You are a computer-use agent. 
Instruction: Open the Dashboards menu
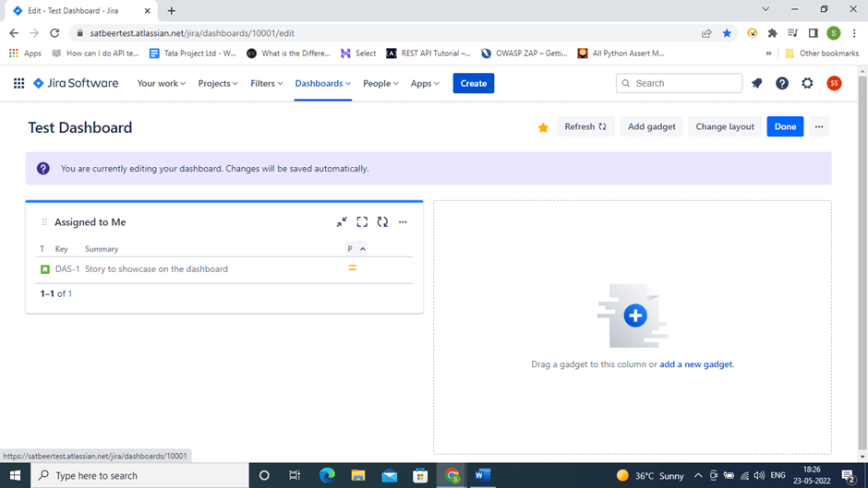point(322,83)
